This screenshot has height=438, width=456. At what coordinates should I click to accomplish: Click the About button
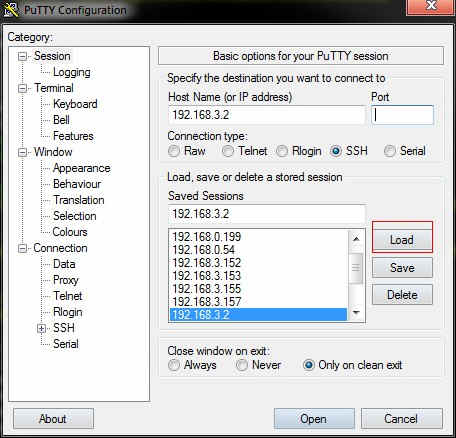(53, 419)
